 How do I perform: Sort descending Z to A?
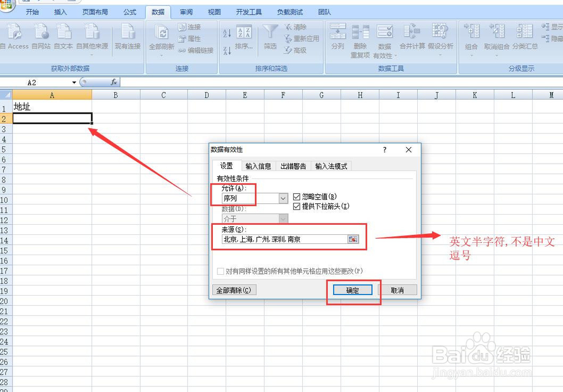(227, 50)
